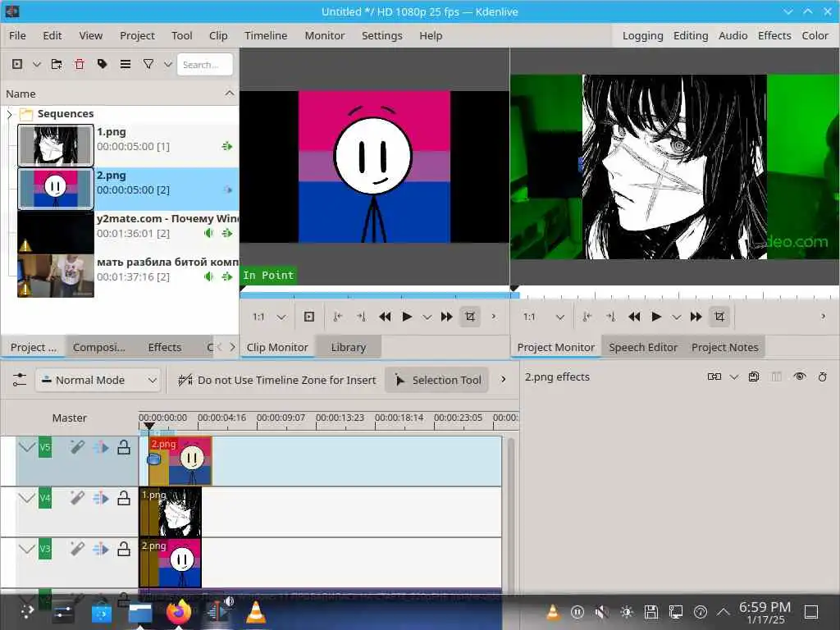Switch to the Logging workspace layout
Image resolution: width=840 pixels, height=630 pixels.
pos(642,35)
